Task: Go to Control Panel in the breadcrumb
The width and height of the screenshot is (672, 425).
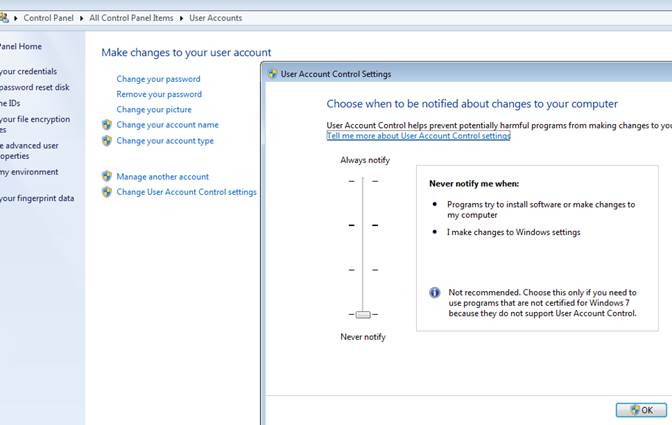Action: 48,18
